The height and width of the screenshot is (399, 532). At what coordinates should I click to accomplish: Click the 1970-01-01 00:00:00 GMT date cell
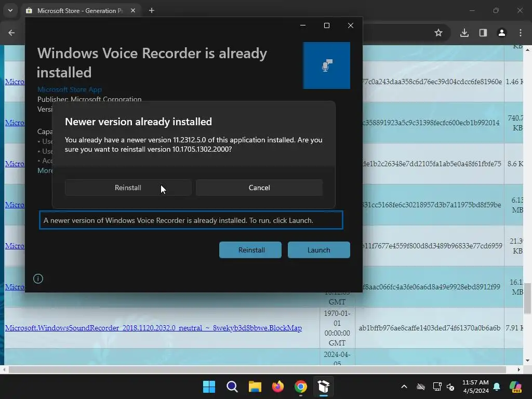[337, 328]
